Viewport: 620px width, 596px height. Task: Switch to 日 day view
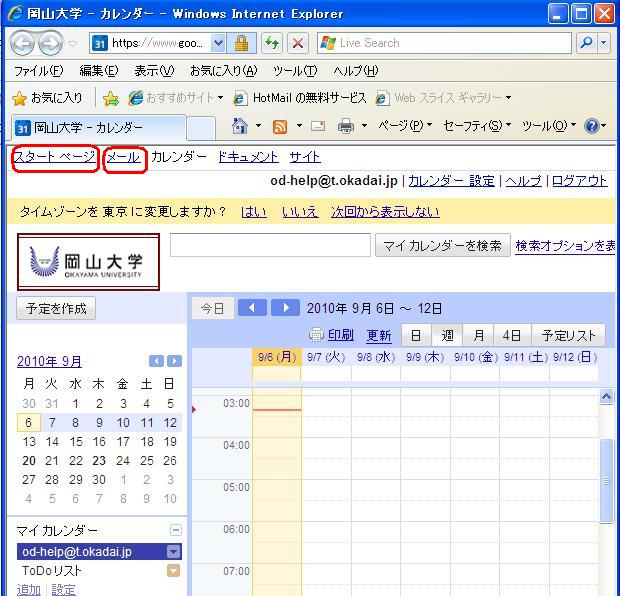416,335
